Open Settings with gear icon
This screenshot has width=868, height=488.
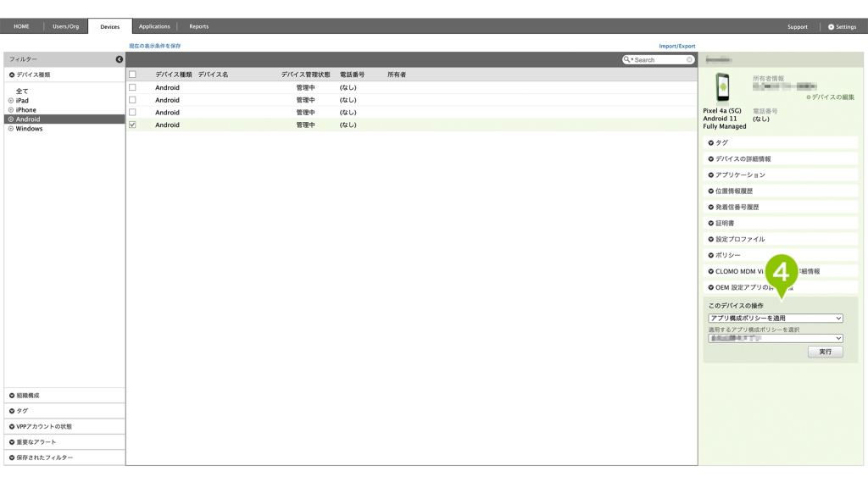click(842, 26)
